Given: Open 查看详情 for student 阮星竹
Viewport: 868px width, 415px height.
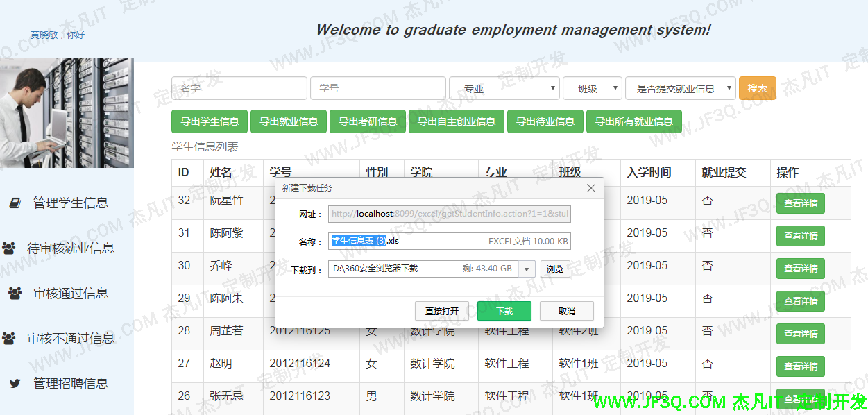Looking at the screenshot, I should coord(800,203).
